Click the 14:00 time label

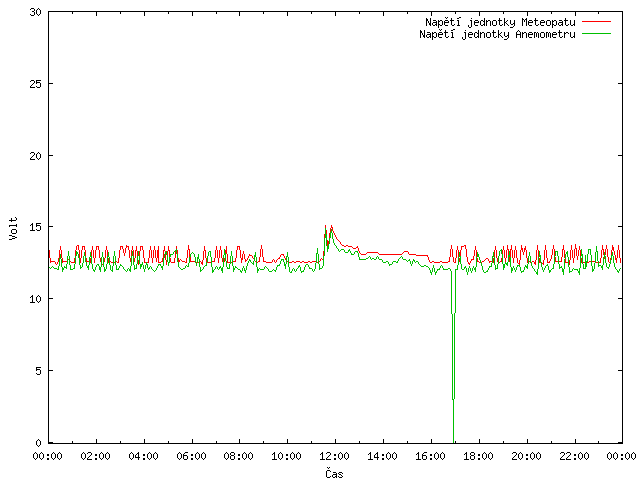tap(382, 456)
